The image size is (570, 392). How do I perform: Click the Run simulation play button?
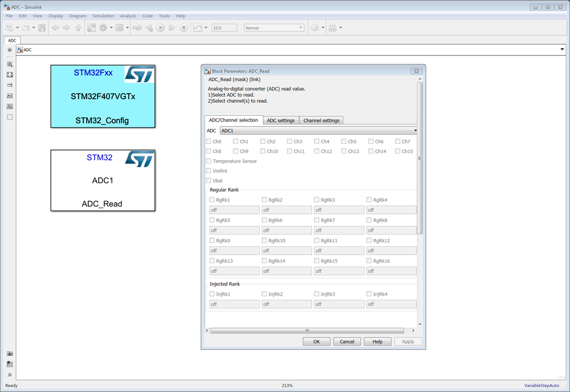click(160, 27)
